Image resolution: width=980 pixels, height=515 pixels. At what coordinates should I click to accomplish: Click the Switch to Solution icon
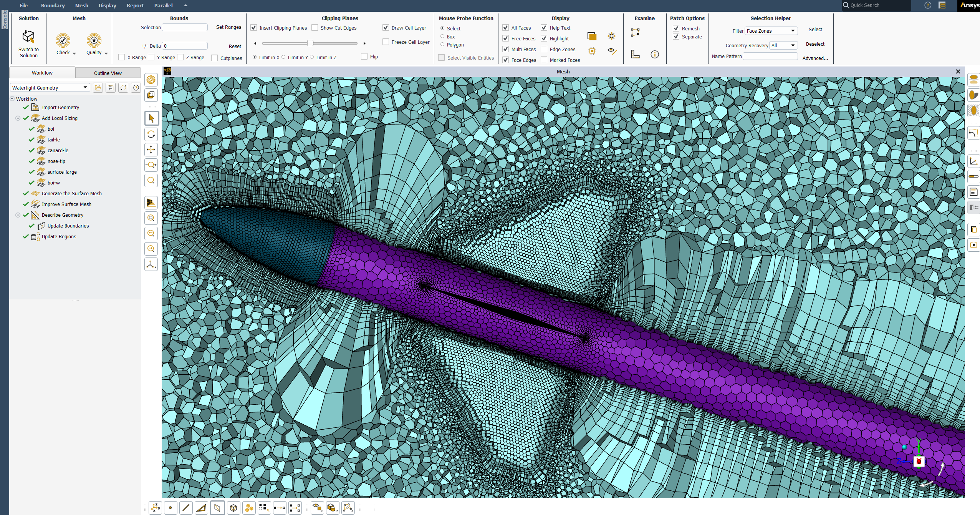[28, 37]
